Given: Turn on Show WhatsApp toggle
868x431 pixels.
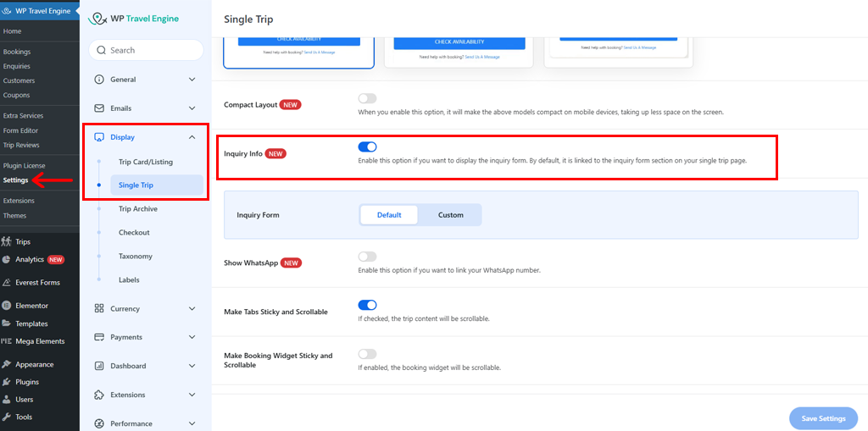Looking at the screenshot, I should point(367,257).
